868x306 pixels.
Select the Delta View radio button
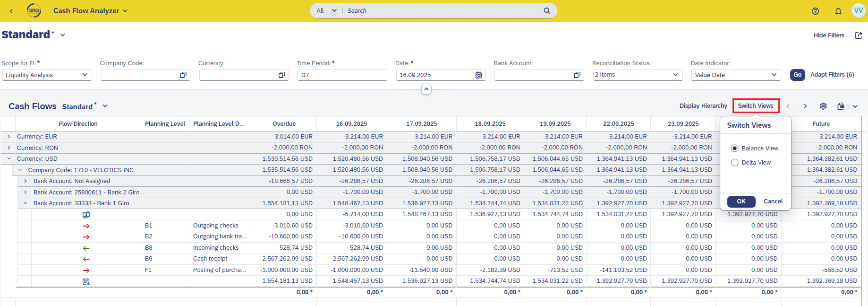(x=735, y=163)
